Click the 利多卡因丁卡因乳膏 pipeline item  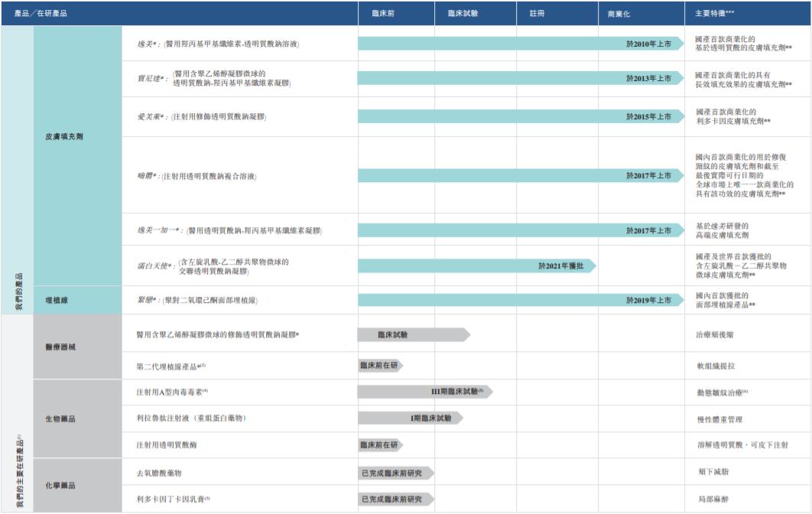pyautogui.click(x=173, y=499)
